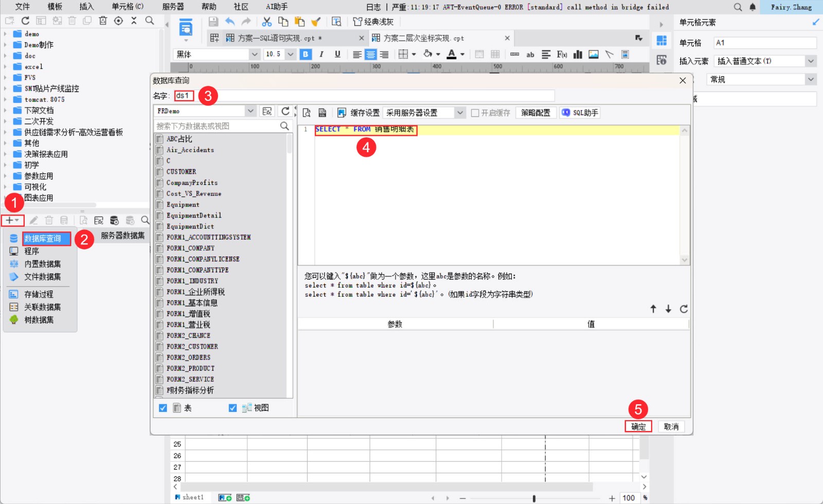Click the move parameter up arrow
Viewport: 823px width, 504px height.
tap(653, 309)
